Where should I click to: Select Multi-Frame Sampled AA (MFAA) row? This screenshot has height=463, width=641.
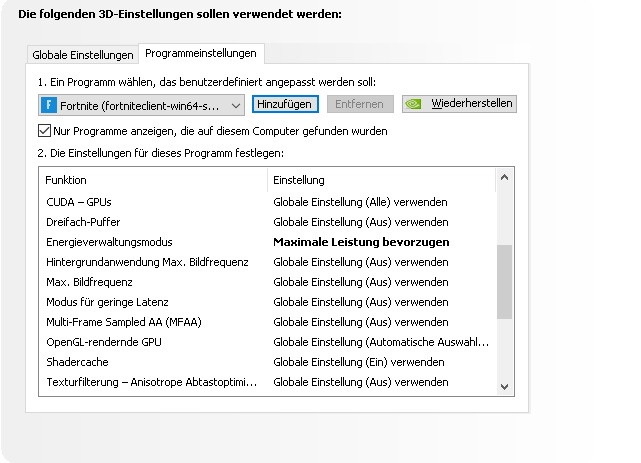pyautogui.click(x=267, y=322)
